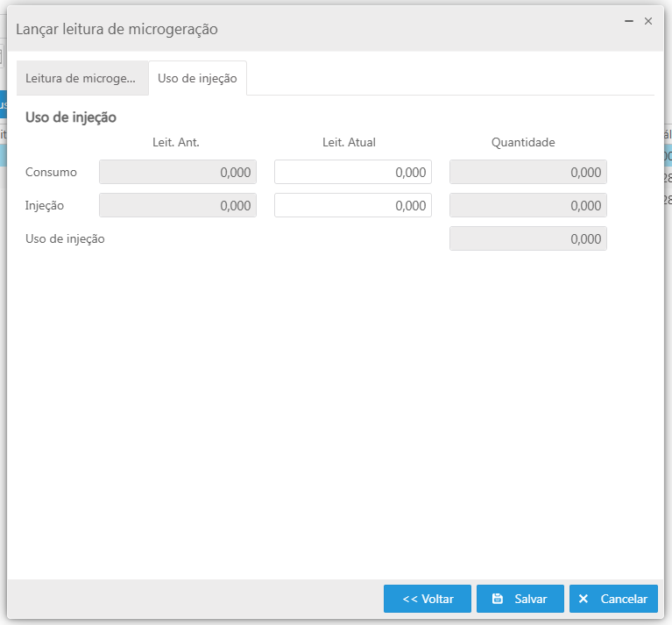This screenshot has width=672, height=625.
Task: Click the Leit. Atual column header
Action: (x=349, y=142)
